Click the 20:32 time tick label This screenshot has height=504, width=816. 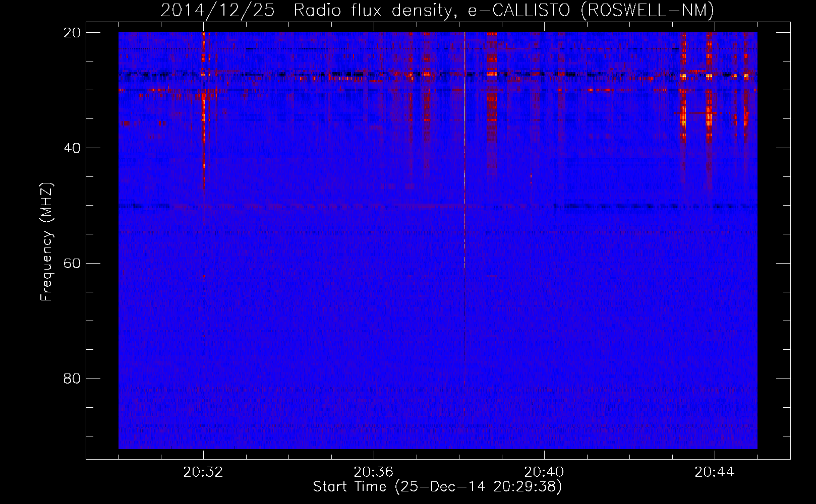pyautogui.click(x=203, y=472)
